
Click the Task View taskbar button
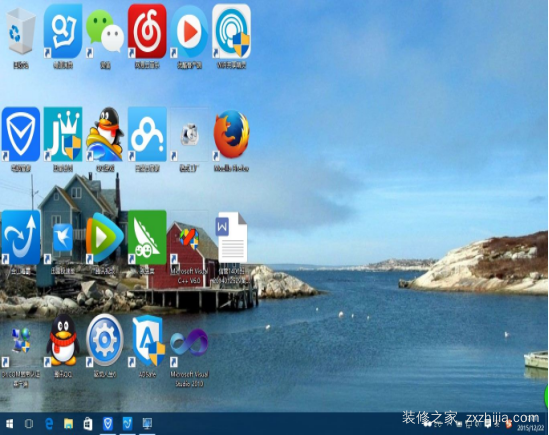(29, 424)
